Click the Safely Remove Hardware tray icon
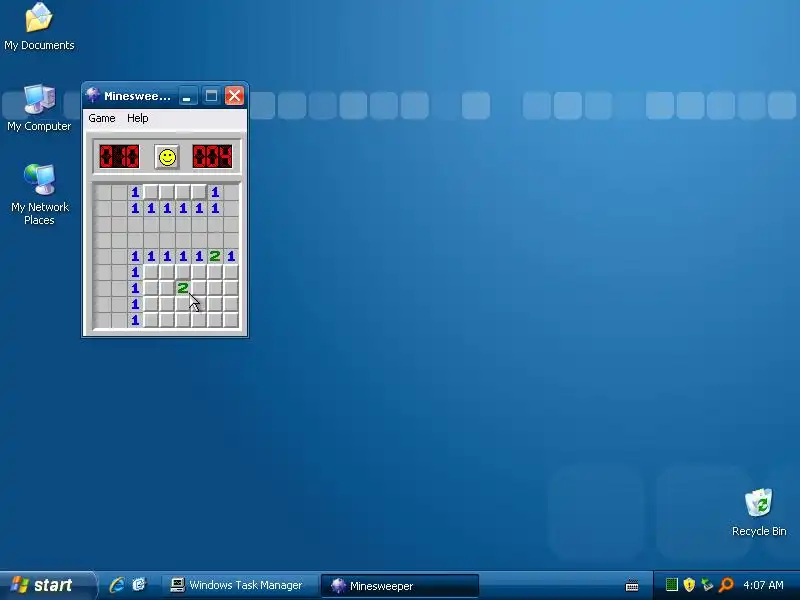 click(x=707, y=585)
